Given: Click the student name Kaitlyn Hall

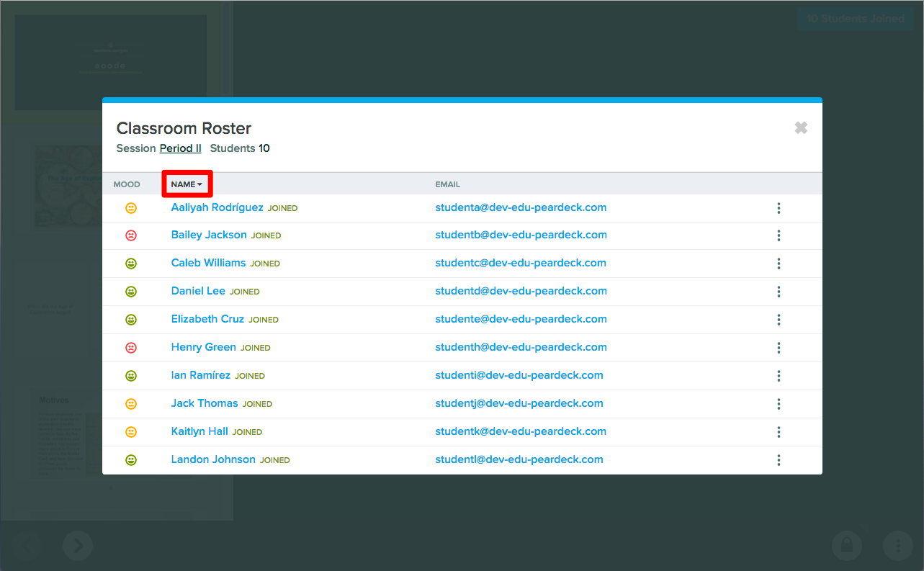Looking at the screenshot, I should coord(199,431).
